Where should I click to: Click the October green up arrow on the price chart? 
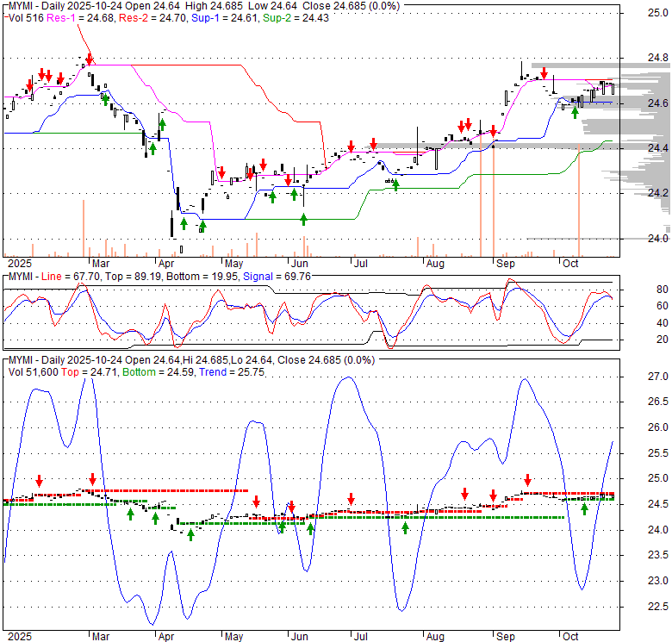tap(575, 113)
